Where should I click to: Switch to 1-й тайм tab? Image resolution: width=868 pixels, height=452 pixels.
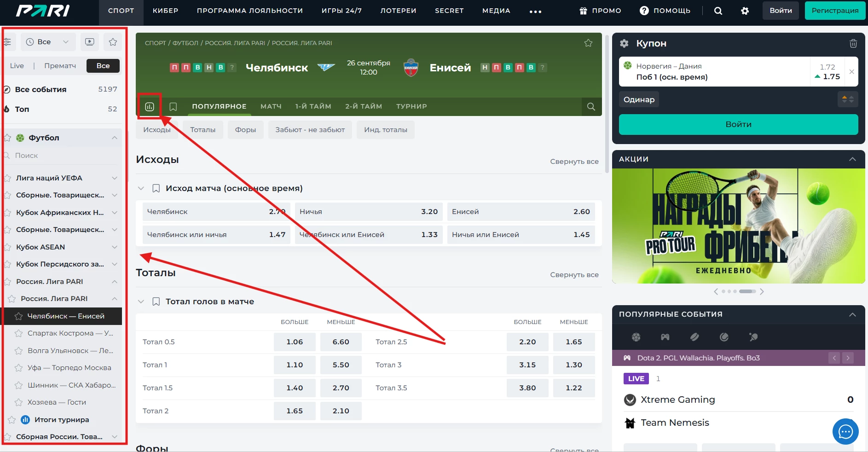313,106
